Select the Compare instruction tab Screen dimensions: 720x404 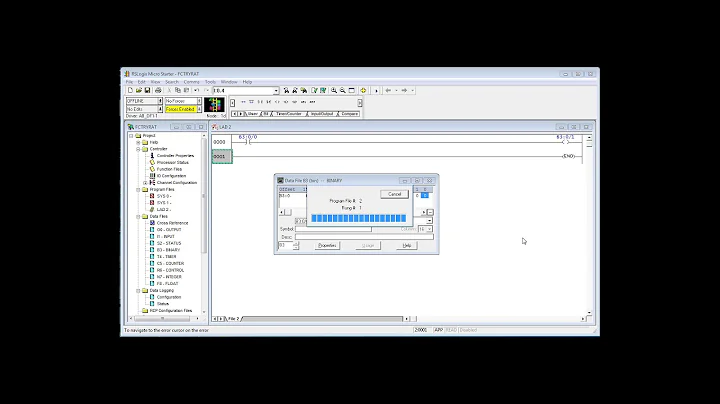(349, 114)
